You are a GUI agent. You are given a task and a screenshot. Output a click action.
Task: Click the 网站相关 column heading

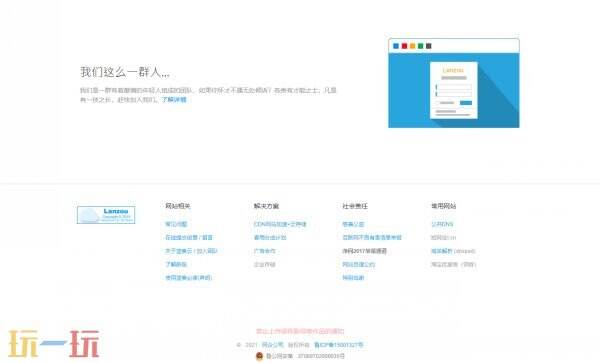(178, 206)
